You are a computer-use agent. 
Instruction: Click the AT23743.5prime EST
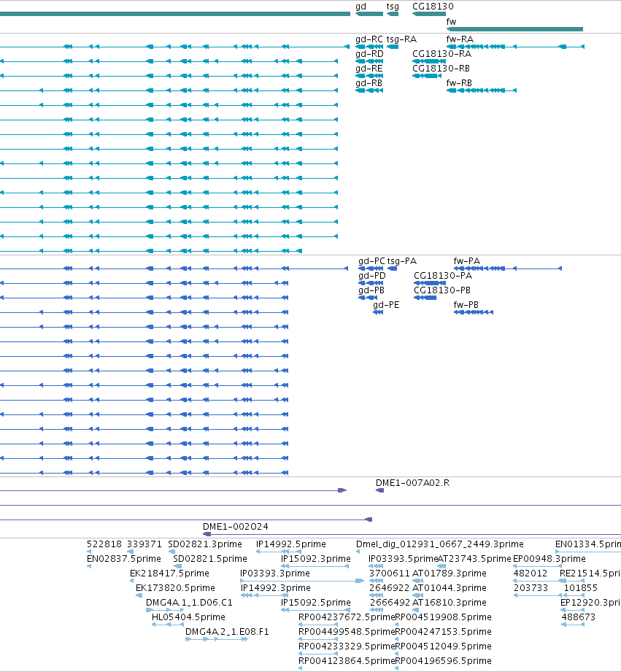(441, 566)
